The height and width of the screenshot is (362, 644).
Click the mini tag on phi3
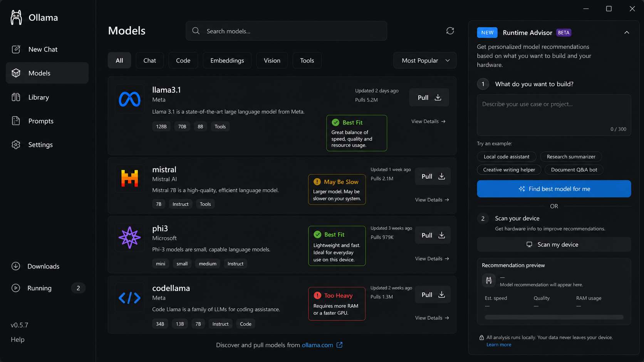point(161,264)
